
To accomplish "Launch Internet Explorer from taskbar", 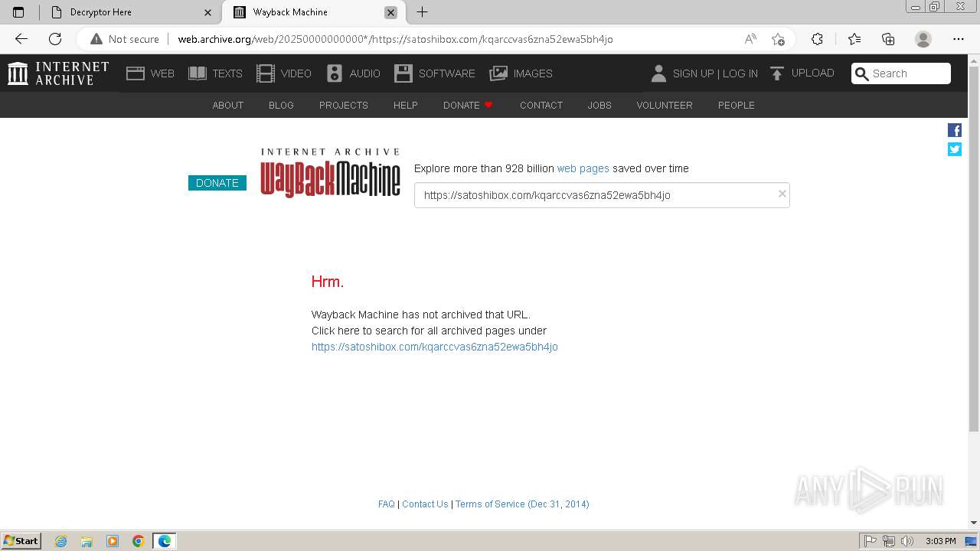I will (60, 541).
